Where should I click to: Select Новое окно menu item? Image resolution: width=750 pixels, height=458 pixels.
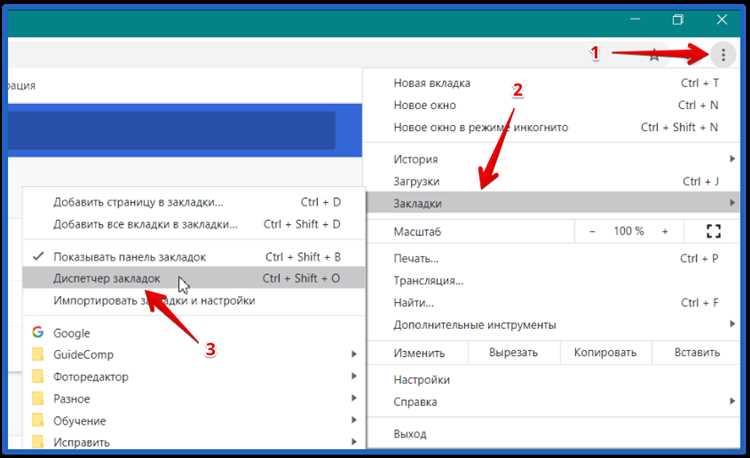[553, 105]
